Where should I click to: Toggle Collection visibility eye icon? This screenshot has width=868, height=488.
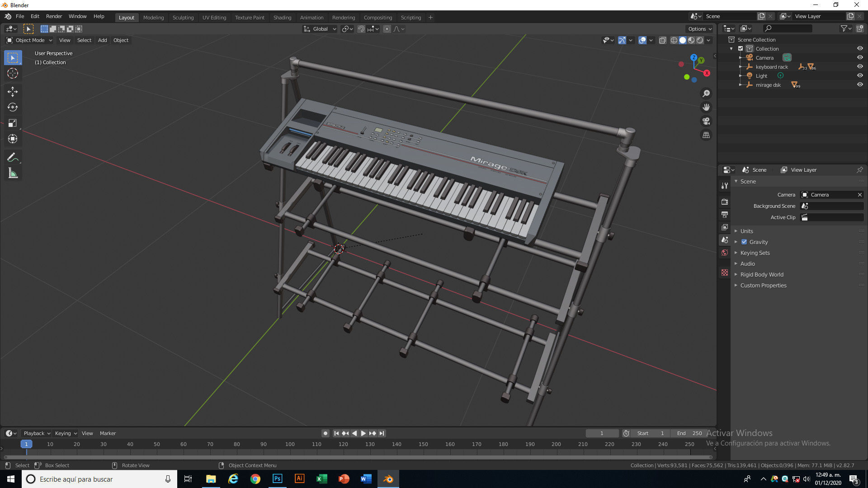[x=860, y=49]
